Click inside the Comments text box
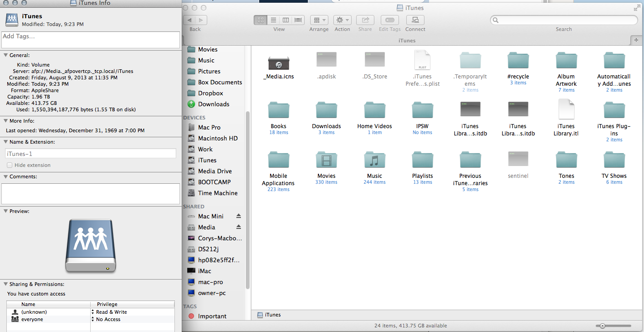This screenshot has width=644, height=332. tap(91, 193)
